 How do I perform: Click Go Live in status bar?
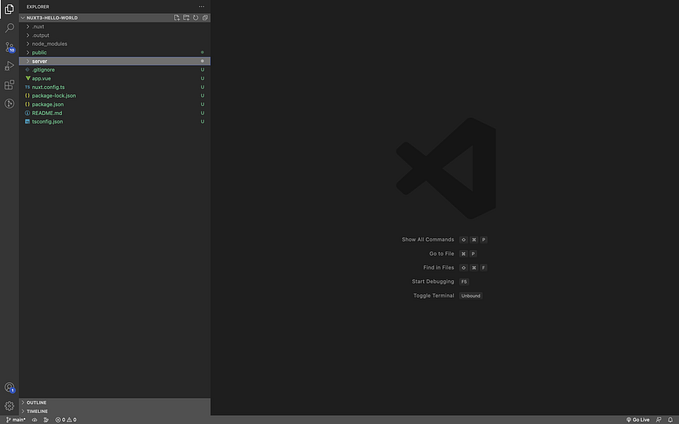click(638, 420)
